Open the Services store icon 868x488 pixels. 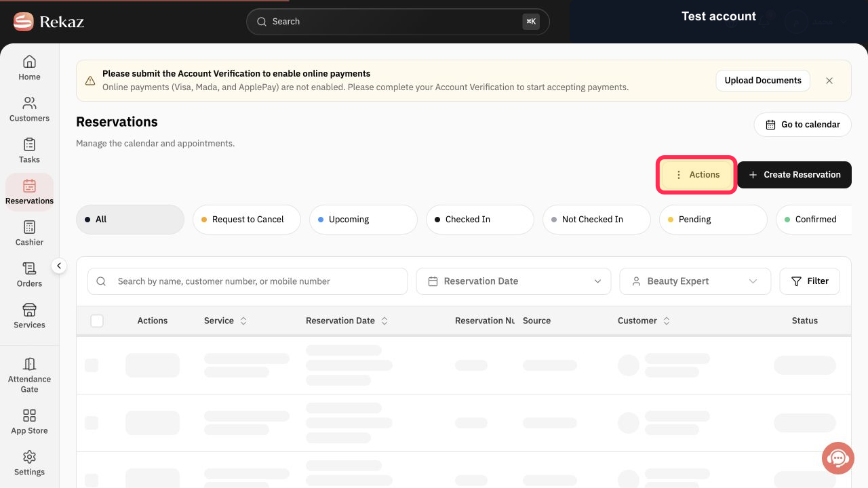(x=29, y=310)
